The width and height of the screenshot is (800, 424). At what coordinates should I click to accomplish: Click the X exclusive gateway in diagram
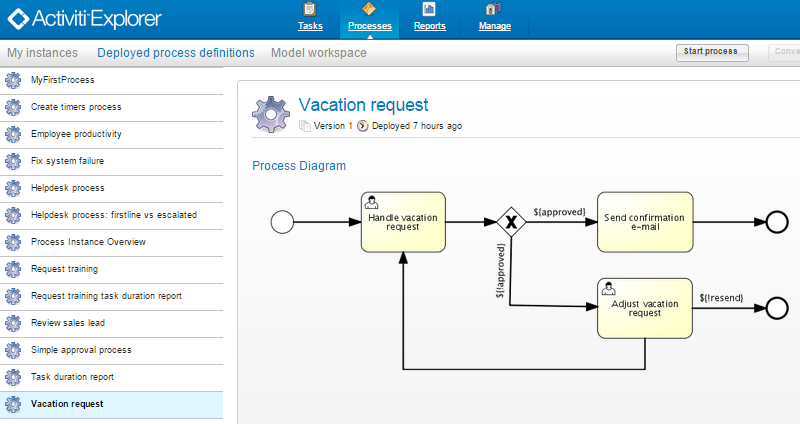click(x=511, y=222)
